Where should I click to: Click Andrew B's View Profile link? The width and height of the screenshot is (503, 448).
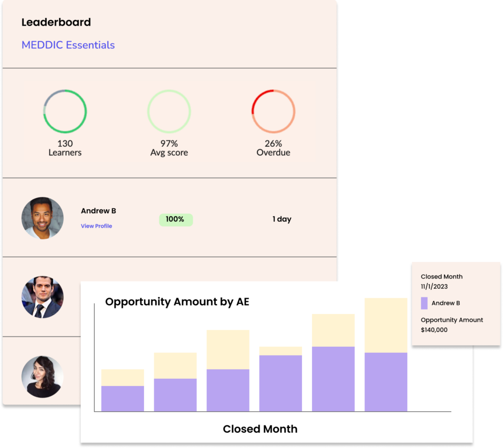96,226
